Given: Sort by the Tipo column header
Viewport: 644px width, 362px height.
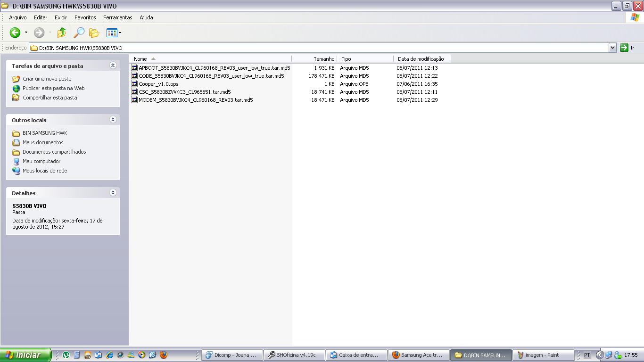Looking at the screenshot, I should 365,59.
